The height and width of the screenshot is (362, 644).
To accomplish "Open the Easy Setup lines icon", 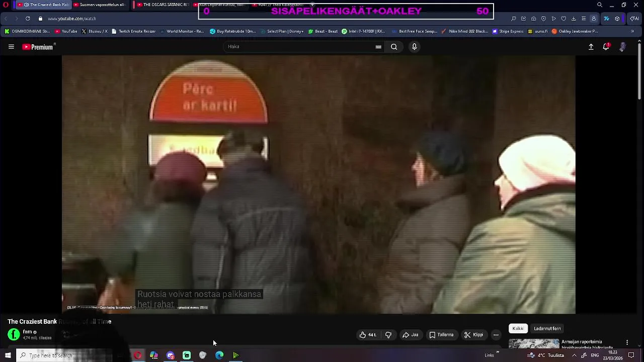I will [x=584, y=19].
